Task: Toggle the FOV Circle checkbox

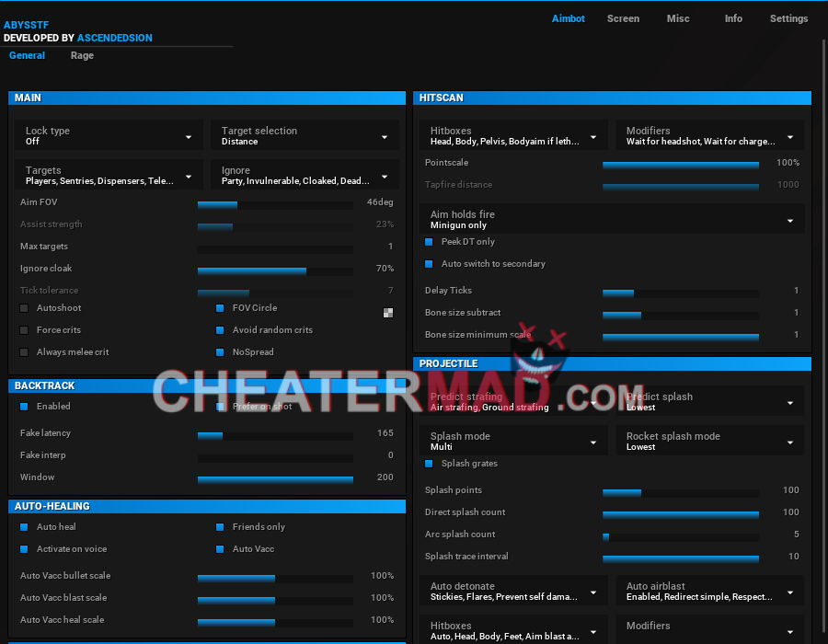Action: click(x=220, y=308)
